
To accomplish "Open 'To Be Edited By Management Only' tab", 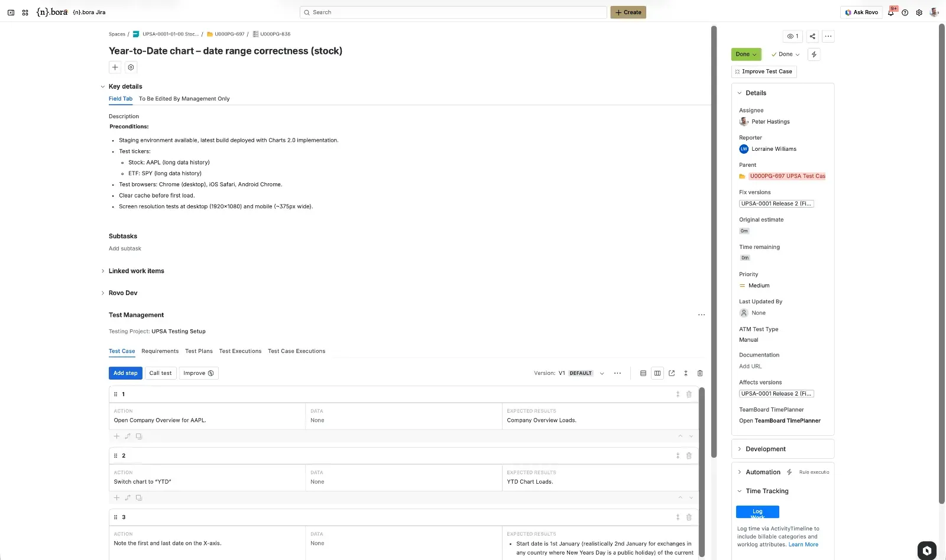I will coord(184,99).
